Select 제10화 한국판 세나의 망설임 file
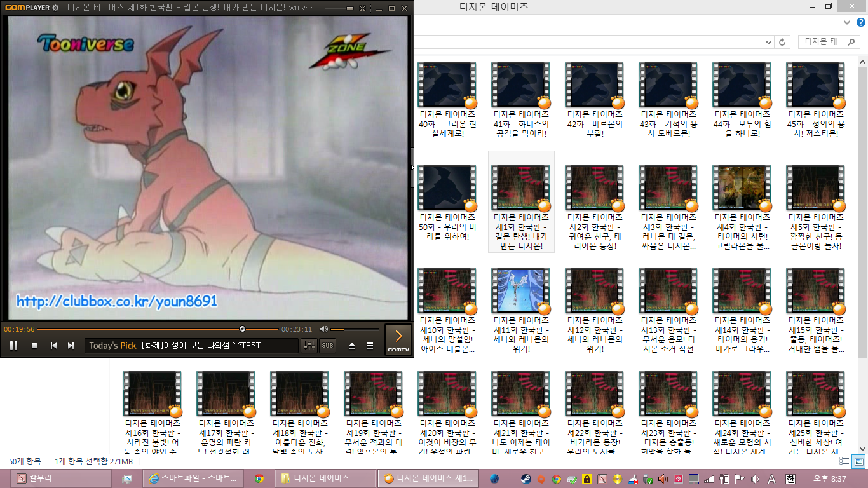Viewport: 868px width, 488px height. [447, 311]
